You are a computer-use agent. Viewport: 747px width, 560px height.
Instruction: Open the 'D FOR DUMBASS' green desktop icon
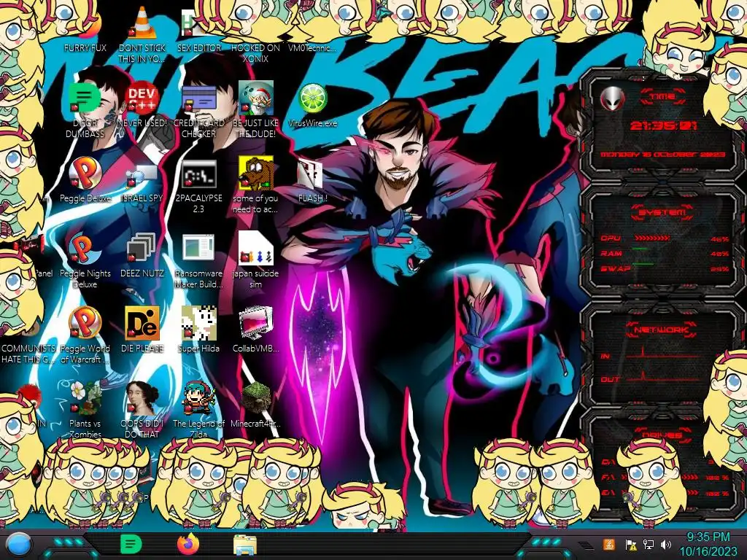pos(85,98)
